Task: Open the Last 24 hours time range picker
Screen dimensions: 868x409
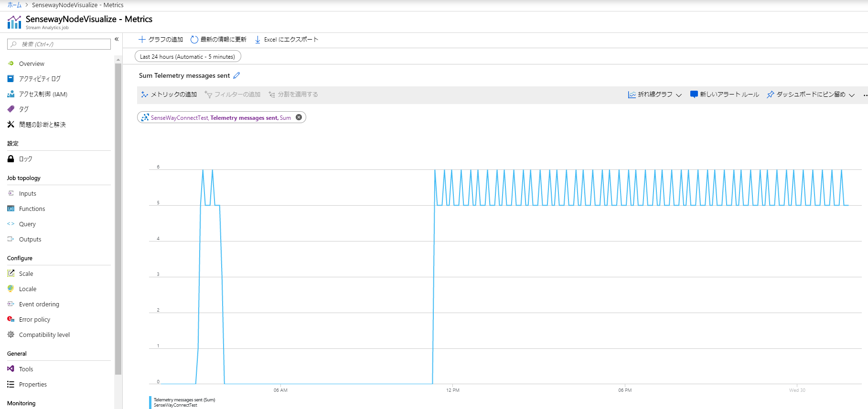Action: (188, 57)
